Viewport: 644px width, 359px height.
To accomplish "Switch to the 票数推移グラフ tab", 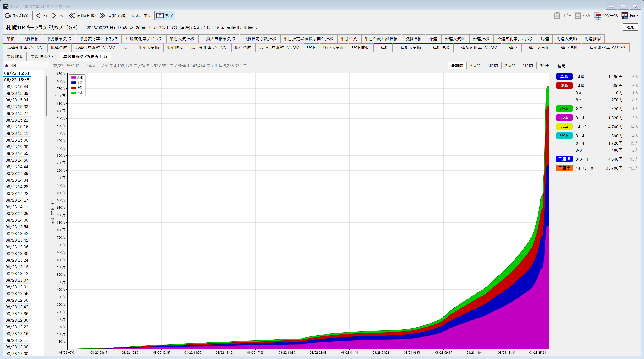I will click(43, 57).
